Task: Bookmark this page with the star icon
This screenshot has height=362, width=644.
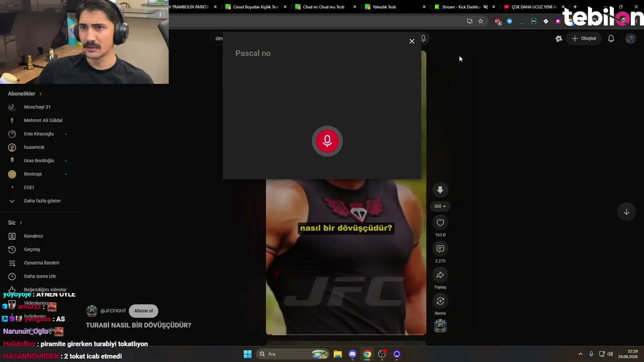Action: point(480,21)
